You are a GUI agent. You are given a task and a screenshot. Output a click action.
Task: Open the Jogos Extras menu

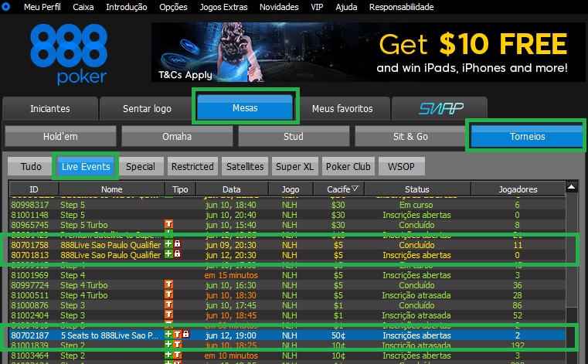(x=223, y=7)
